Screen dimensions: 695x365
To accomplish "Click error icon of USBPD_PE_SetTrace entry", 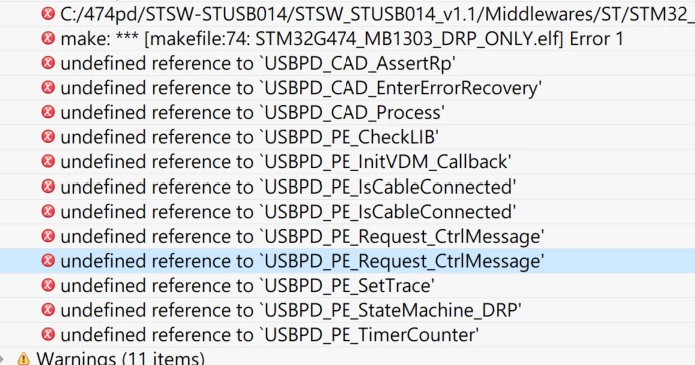I will click(48, 285).
